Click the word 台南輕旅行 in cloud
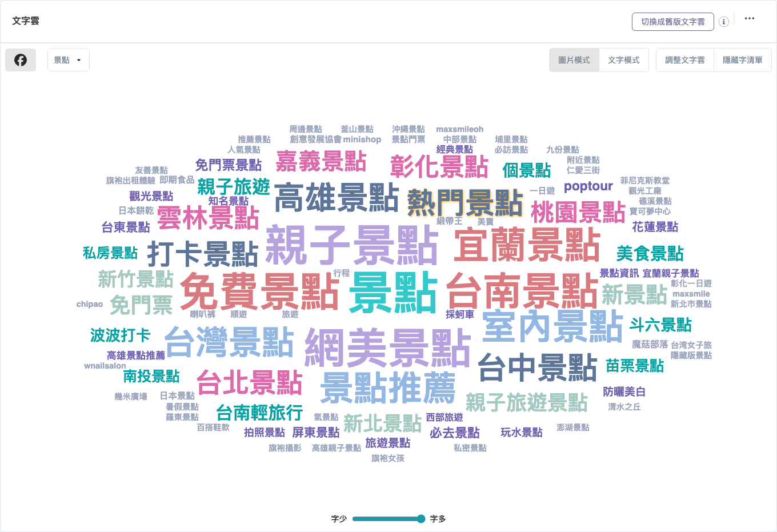This screenshot has width=777, height=532. click(x=259, y=413)
